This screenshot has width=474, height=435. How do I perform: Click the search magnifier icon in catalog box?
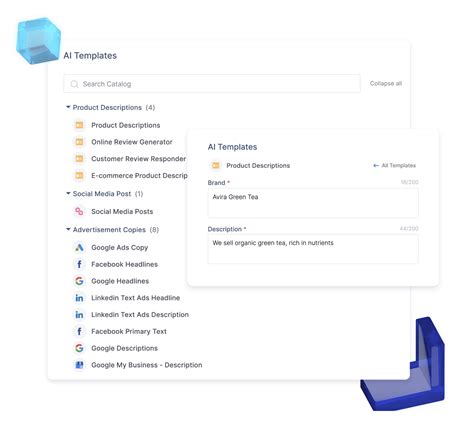74,84
